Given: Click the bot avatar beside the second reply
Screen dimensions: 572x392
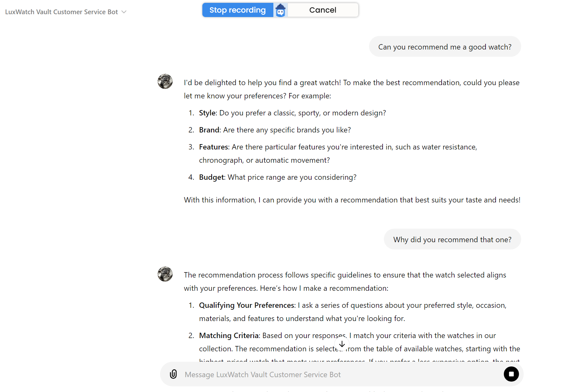Looking at the screenshot, I should [x=165, y=274].
